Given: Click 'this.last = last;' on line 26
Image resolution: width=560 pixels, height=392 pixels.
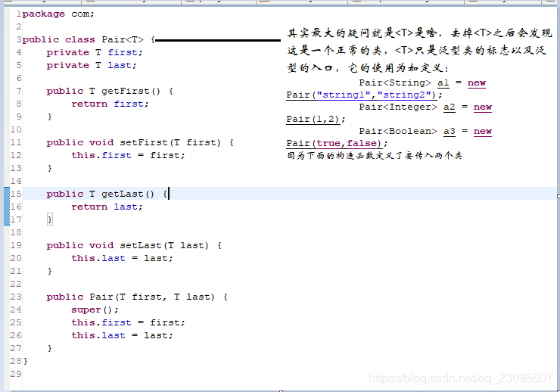Looking at the screenshot, I should pos(122,335).
